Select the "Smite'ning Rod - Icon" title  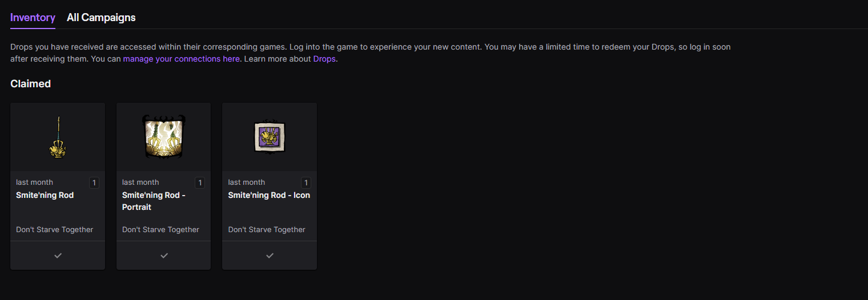click(x=269, y=195)
